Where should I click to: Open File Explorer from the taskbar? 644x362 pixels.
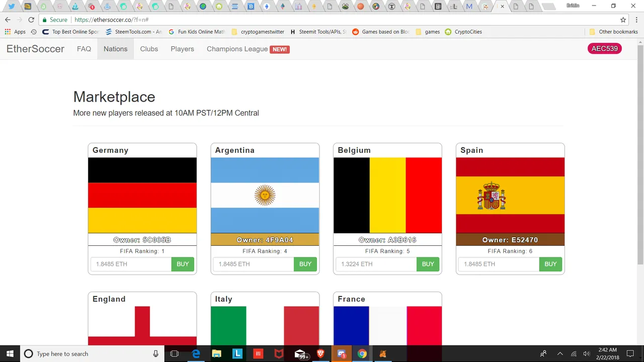pyautogui.click(x=216, y=354)
